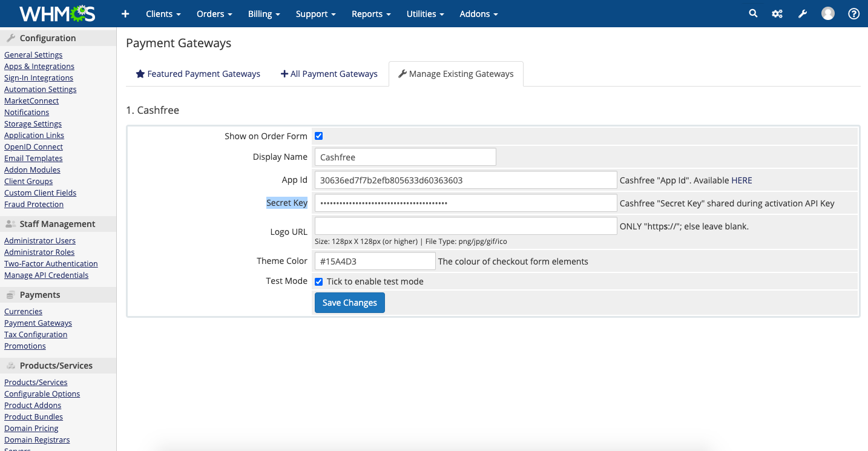Switch to All Payment Gateways tab
This screenshot has height=451, width=868.
[x=329, y=74]
